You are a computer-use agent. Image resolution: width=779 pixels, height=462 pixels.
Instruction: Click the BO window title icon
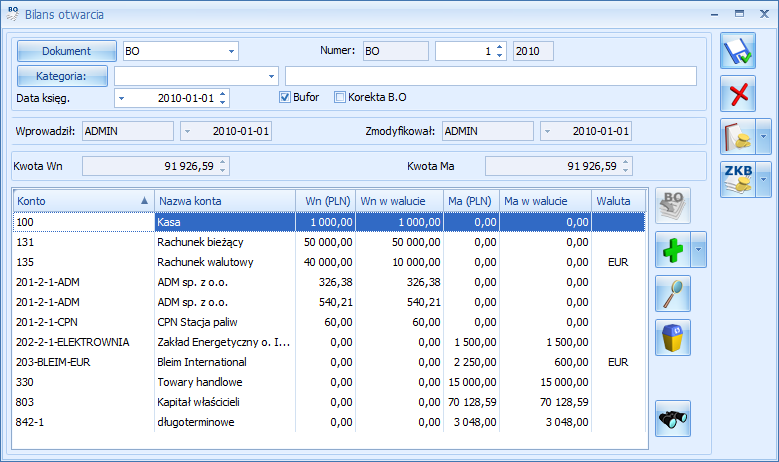coord(13,14)
